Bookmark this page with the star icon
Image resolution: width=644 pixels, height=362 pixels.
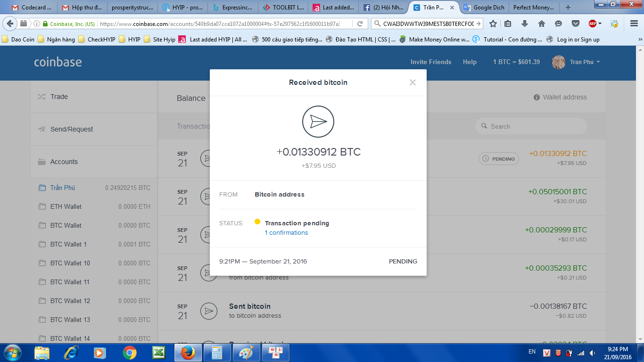tap(493, 24)
